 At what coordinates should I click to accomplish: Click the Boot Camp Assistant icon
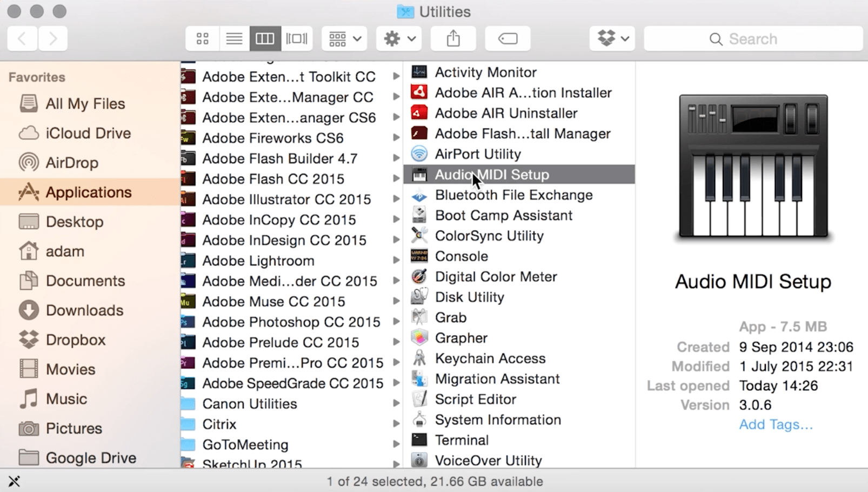[419, 215]
